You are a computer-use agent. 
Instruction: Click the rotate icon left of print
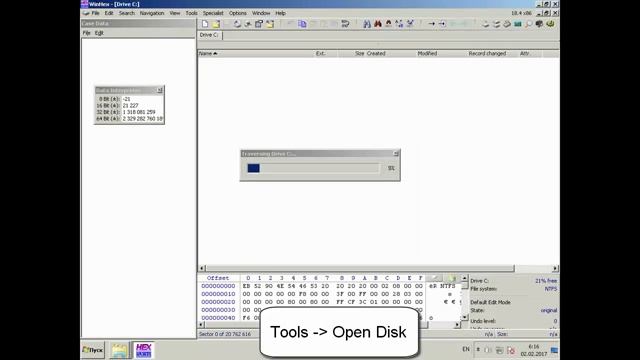[x=237, y=24]
